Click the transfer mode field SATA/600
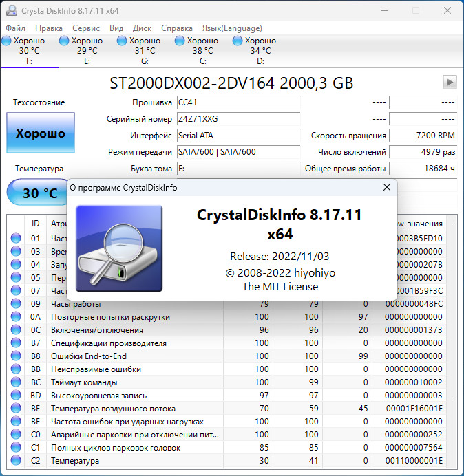Screen dimensions: 464x476 [238, 152]
